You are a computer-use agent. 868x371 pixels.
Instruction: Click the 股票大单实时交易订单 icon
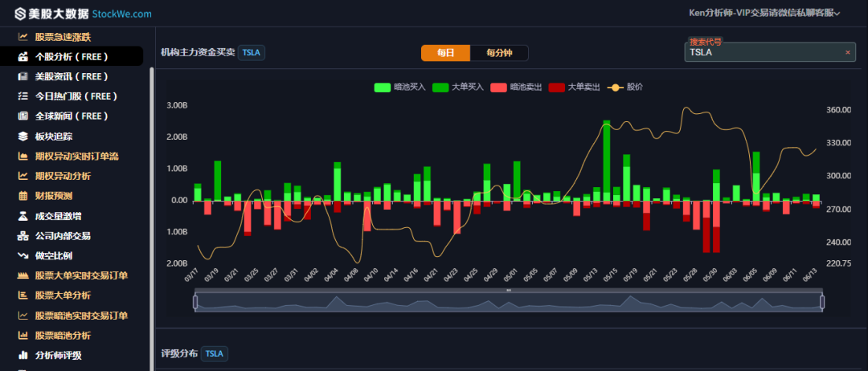point(23,275)
